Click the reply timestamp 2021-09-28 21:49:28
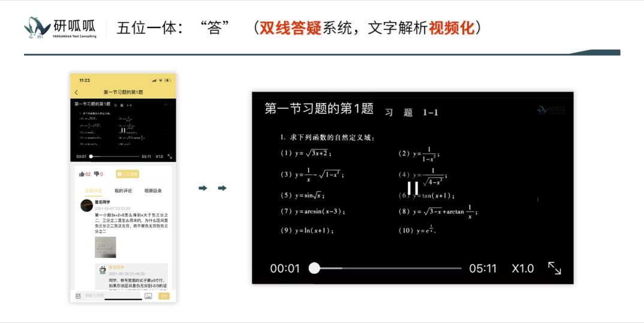Image resolution: width=644 pixels, height=323 pixels. coord(127,274)
